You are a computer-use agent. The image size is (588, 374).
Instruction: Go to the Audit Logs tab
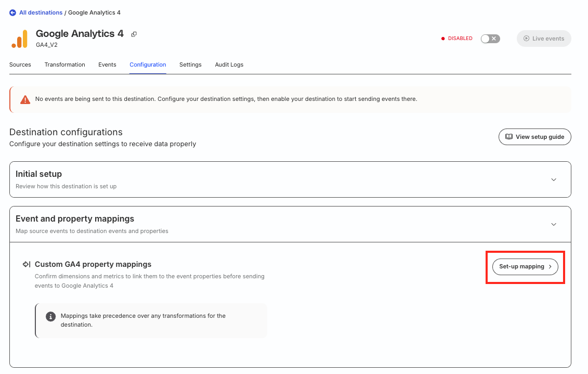(229, 65)
